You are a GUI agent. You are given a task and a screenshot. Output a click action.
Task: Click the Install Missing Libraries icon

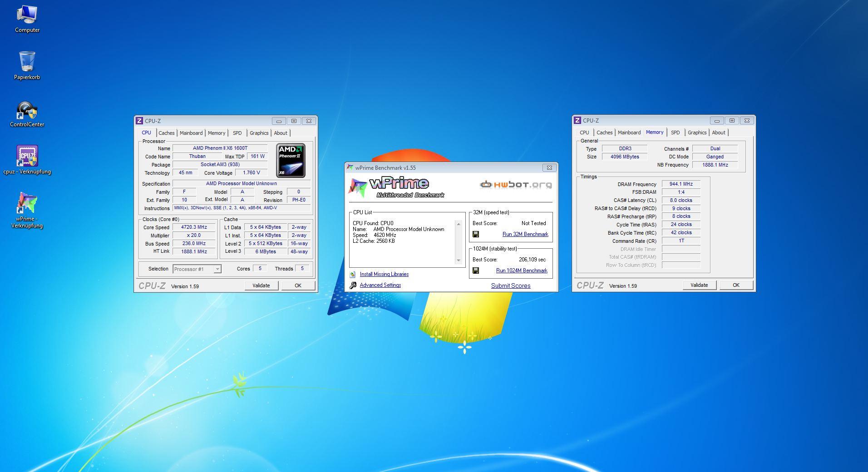[353, 275]
